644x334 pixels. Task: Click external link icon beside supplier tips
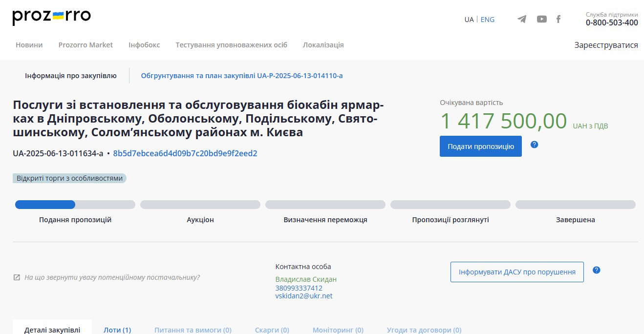coord(17,277)
